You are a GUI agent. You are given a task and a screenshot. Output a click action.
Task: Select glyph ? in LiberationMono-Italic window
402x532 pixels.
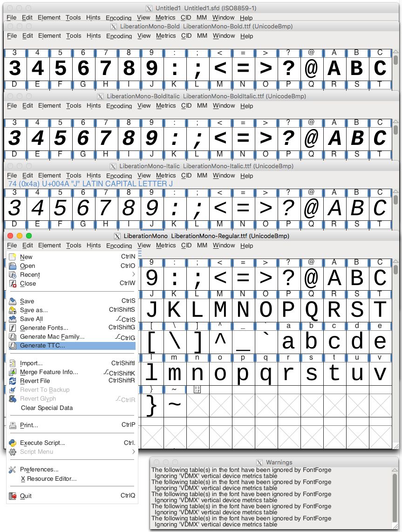click(x=288, y=208)
